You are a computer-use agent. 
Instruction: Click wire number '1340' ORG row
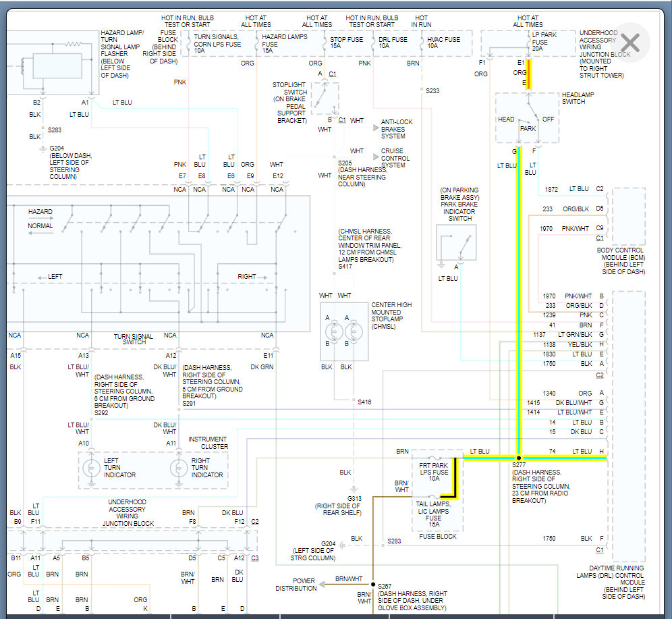pos(549,393)
